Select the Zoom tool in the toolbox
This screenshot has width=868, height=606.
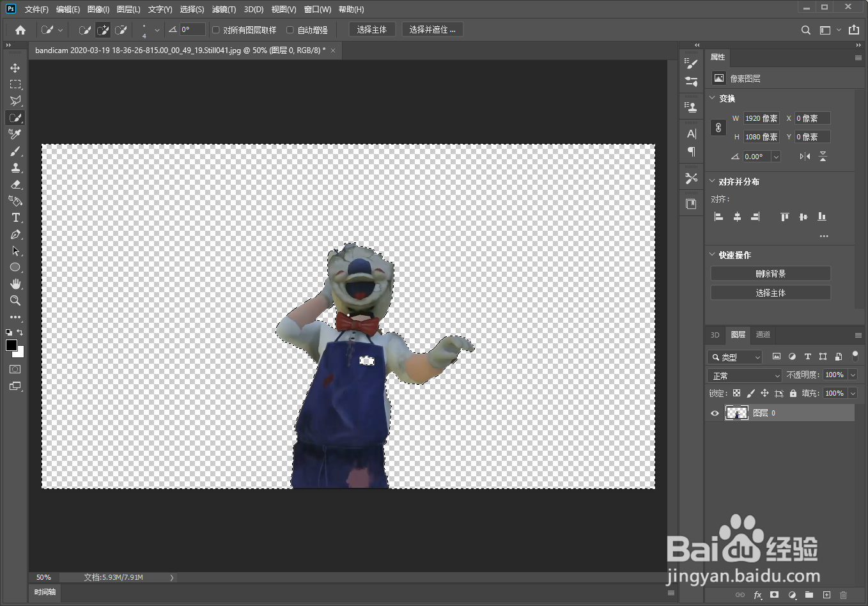click(15, 300)
